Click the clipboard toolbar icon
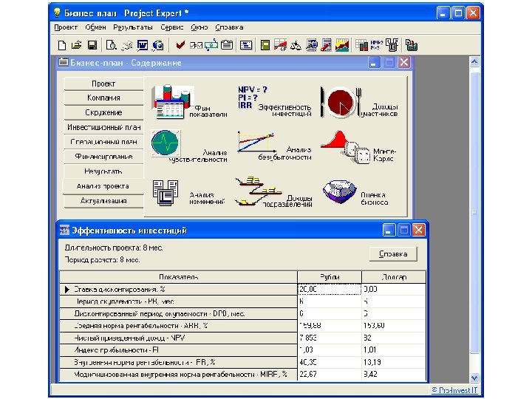The height and width of the screenshot is (399, 532). [227, 45]
